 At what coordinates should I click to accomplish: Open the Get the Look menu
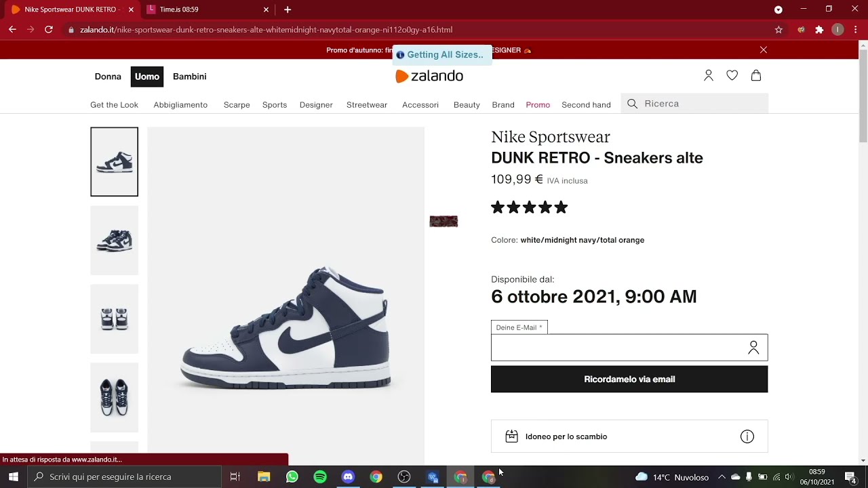[114, 105]
